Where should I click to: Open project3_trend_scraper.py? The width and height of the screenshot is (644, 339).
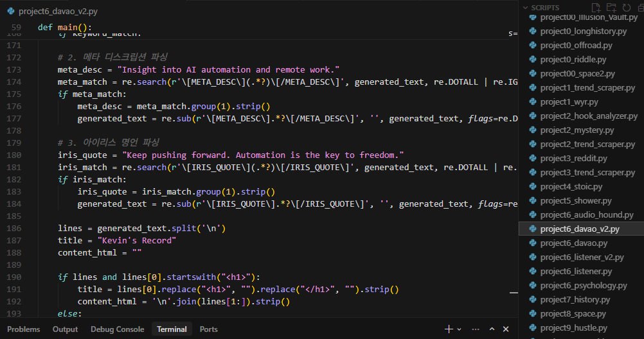point(587,172)
